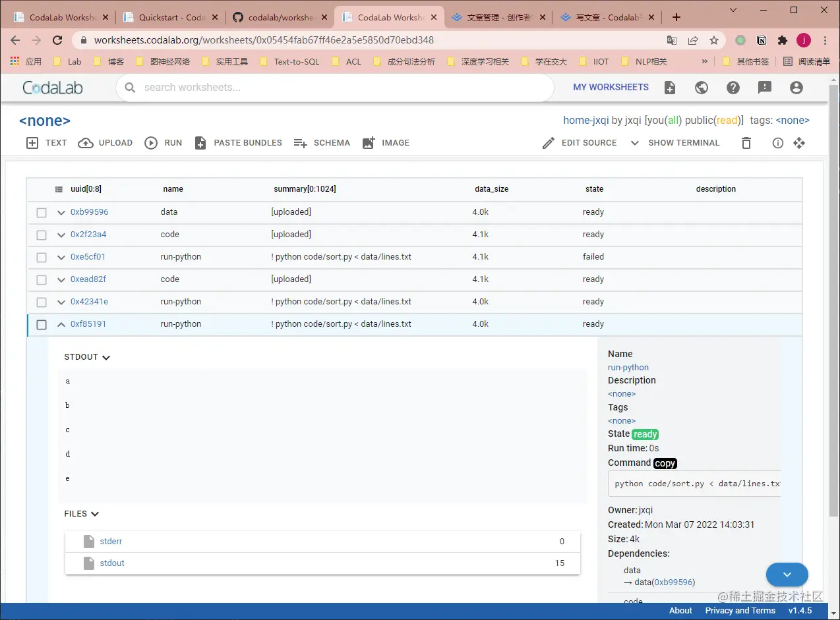Screen dimensions: 840x620
Task: Click the stdout file icon
Action: pos(89,563)
